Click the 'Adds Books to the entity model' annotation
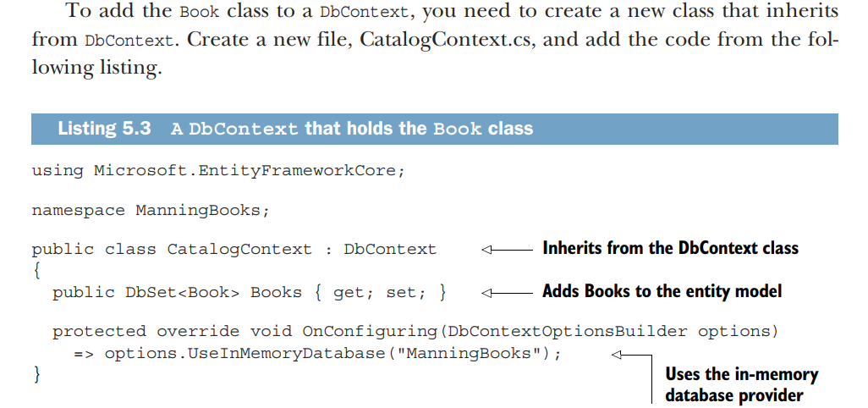This screenshot has width=868, height=408. pos(662,291)
